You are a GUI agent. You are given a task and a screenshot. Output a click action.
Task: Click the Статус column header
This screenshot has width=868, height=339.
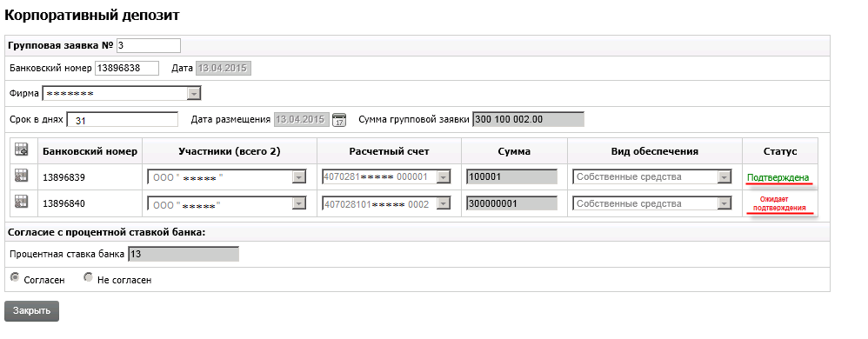coord(780,151)
